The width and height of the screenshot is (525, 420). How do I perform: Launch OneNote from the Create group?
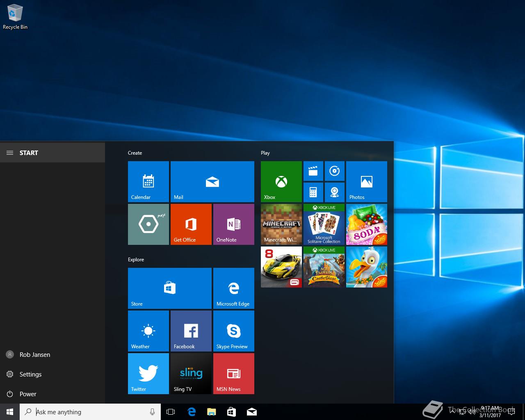(234, 224)
